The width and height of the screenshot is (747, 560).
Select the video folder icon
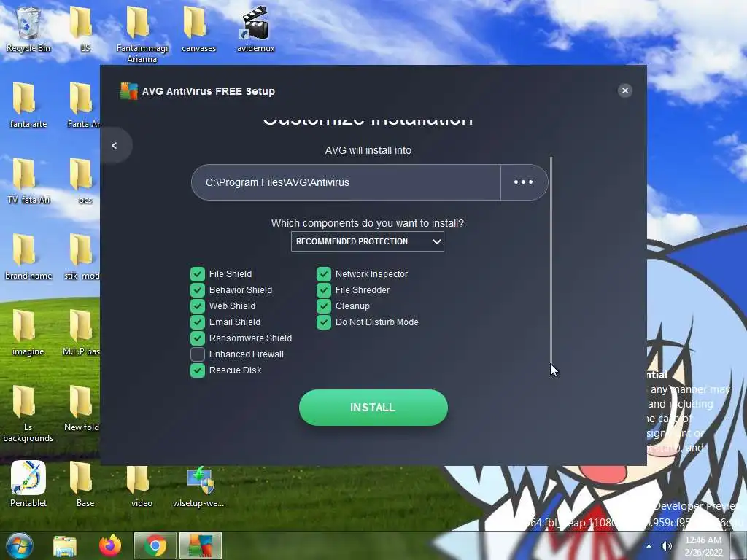pyautogui.click(x=142, y=484)
